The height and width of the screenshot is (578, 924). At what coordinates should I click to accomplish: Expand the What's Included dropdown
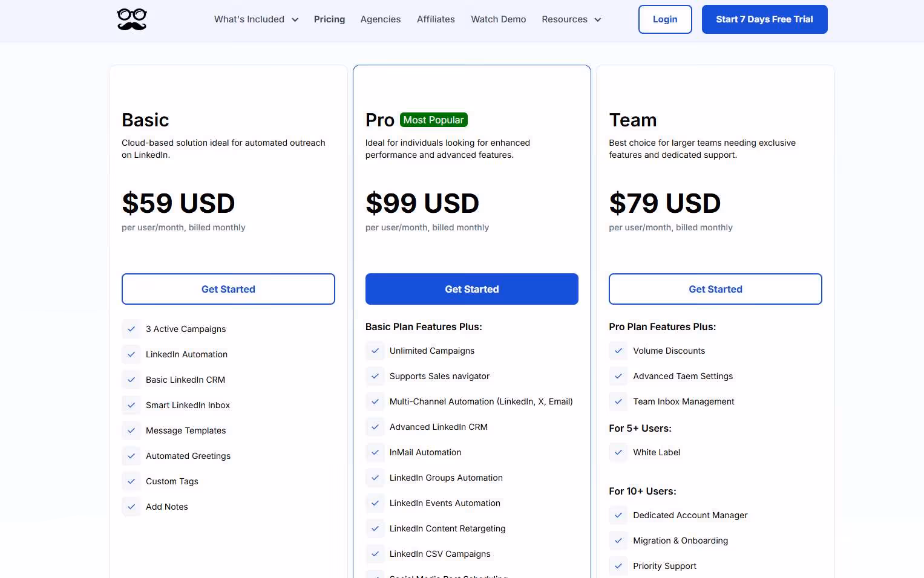(256, 19)
